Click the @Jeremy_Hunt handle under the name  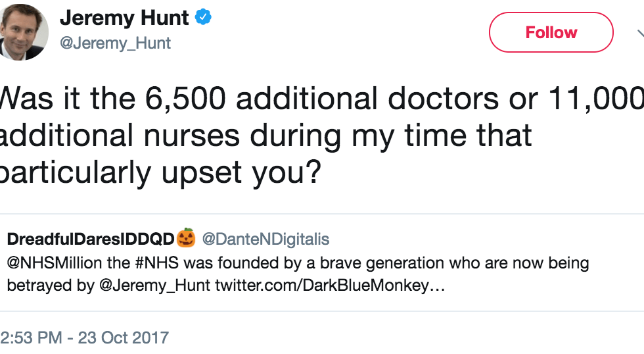tap(116, 43)
